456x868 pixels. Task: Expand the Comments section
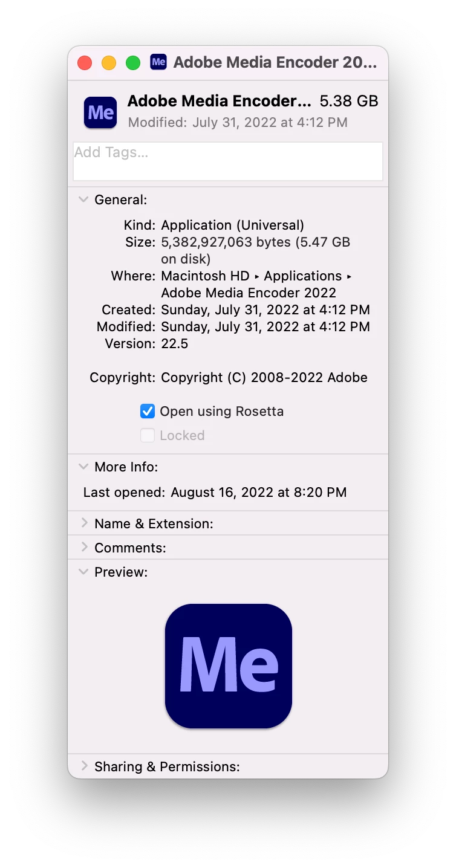pyautogui.click(x=84, y=548)
